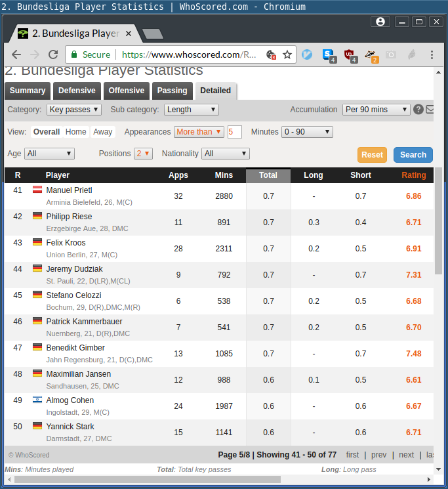The height and width of the screenshot is (489, 448).
Task: Switch to the Summary tab
Action: [28, 91]
